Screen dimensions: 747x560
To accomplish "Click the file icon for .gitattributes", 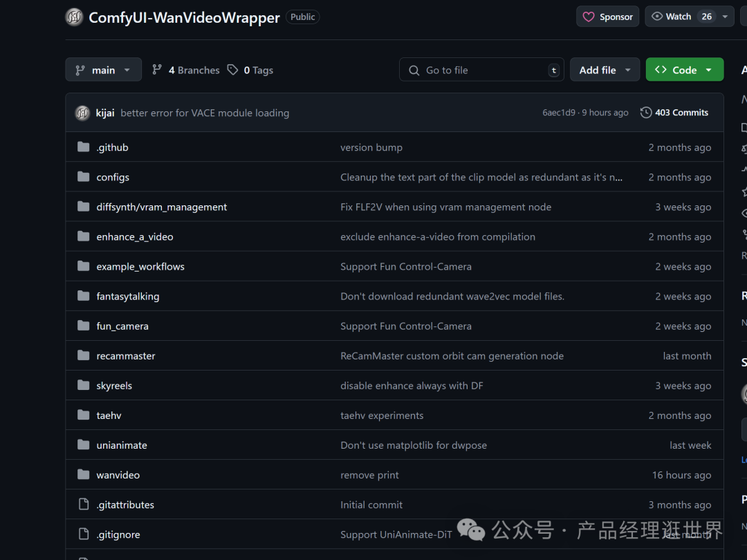I will tap(84, 504).
